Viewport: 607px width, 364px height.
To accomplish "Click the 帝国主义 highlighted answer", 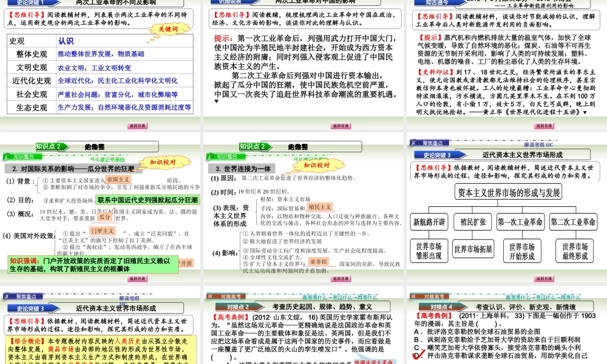I will 118,180.
